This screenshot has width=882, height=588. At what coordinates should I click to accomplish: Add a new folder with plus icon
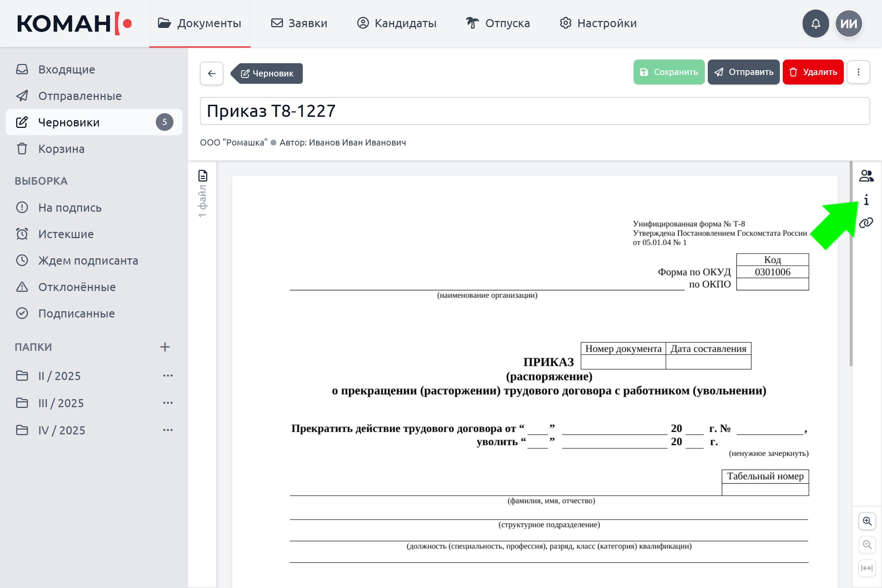(165, 347)
